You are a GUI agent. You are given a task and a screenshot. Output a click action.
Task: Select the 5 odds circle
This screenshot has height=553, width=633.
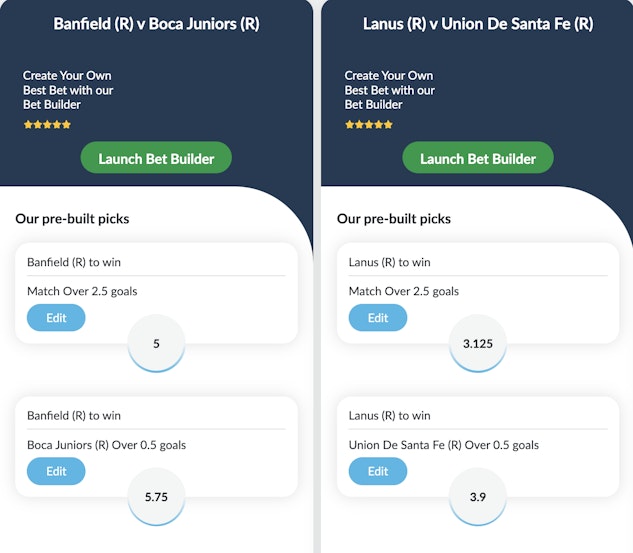click(157, 343)
